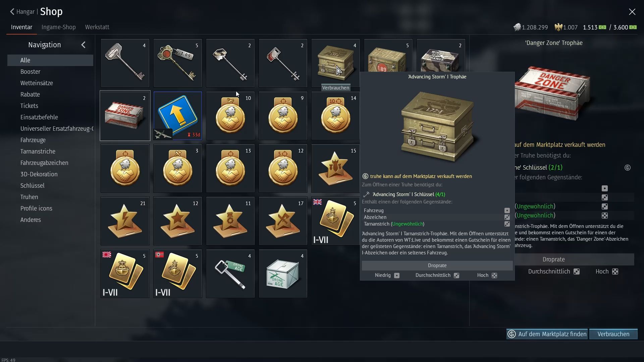Select the blue upgrade arrow item
Viewport: 644px width, 362px height.
pos(177,116)
